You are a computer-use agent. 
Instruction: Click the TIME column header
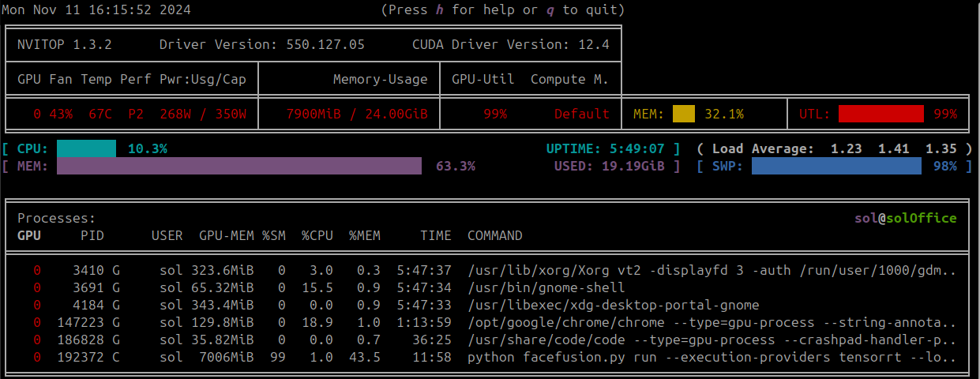point(436,236)
